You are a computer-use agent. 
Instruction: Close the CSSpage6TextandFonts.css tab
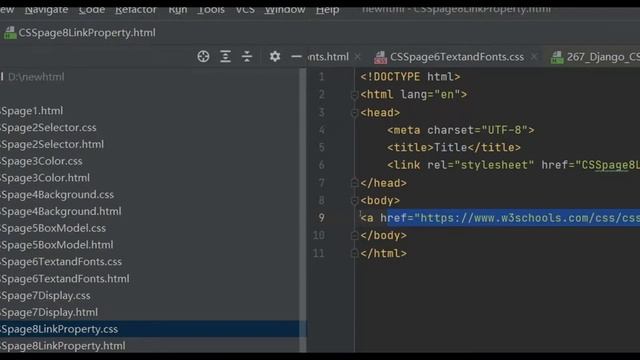(x=534, y=57)
